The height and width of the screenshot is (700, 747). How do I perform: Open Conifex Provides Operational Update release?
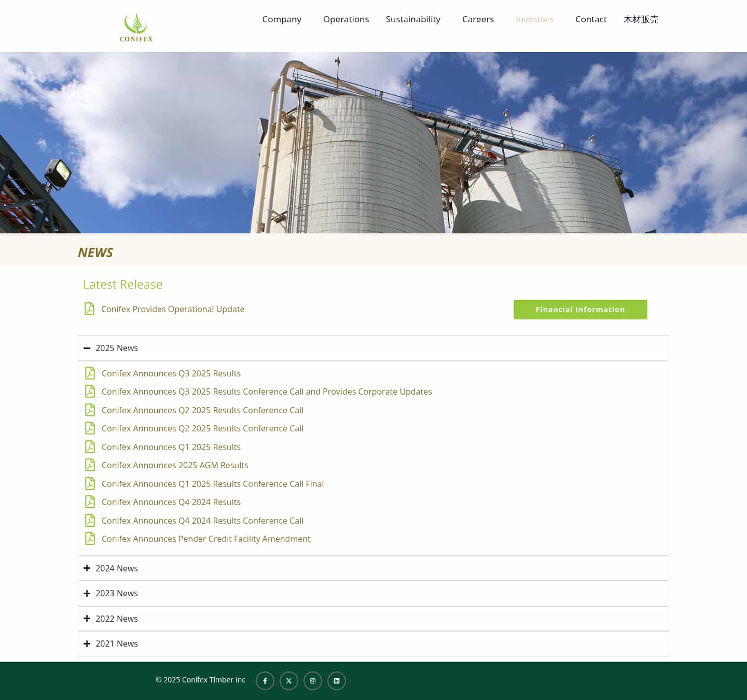[173, 309]
